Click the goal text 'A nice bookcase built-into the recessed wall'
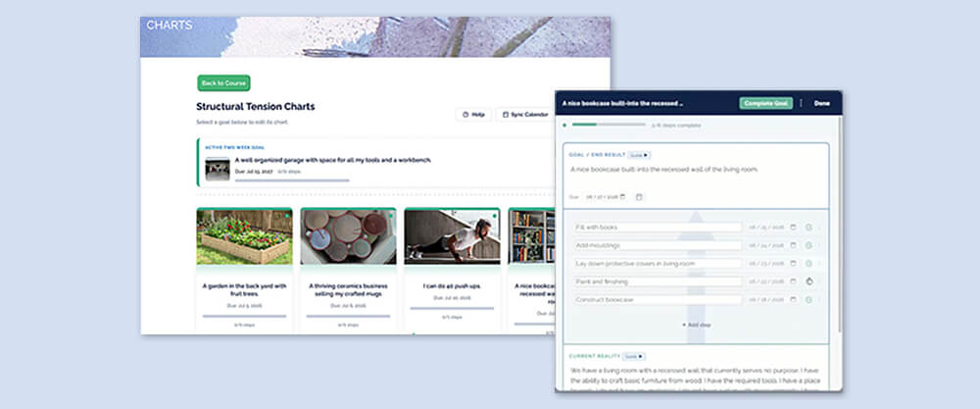This screenshot has width=980, height=409. 663,170
